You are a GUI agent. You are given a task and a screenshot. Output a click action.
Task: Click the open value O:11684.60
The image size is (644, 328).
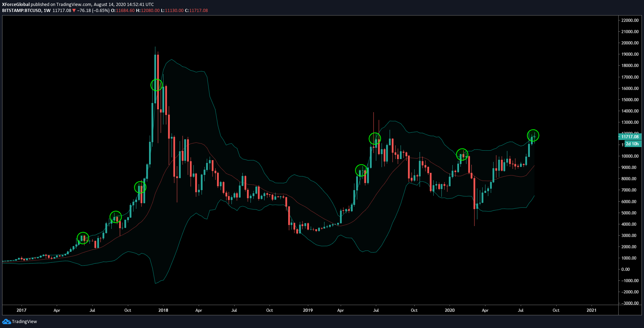coord(123,10)
